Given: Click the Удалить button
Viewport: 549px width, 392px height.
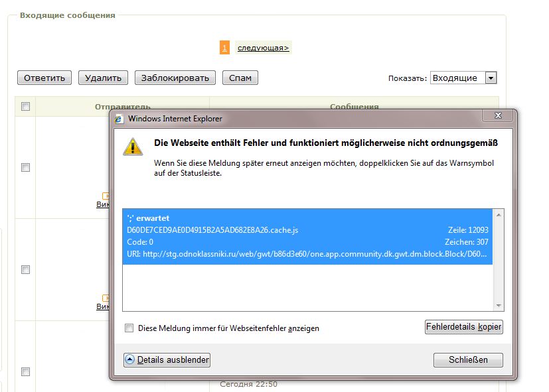Looking at the screenshot, I should [x=103, y=78].
